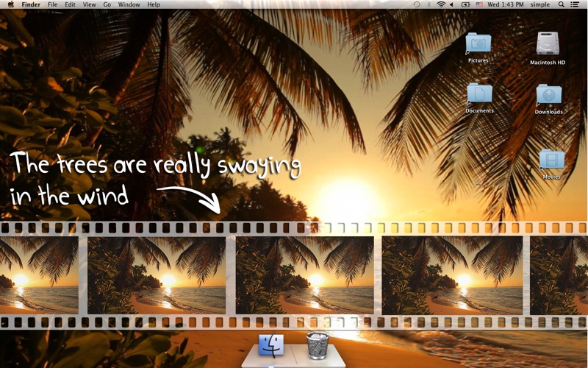588x368 pixels.
Task: Open the 'simple' user menu
Action: [539, 4]
